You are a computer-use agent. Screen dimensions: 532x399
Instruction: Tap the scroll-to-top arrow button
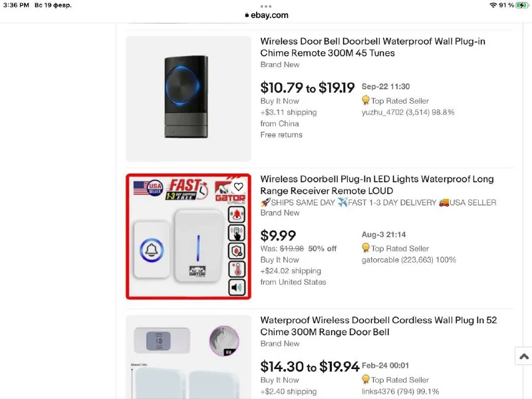523,356
